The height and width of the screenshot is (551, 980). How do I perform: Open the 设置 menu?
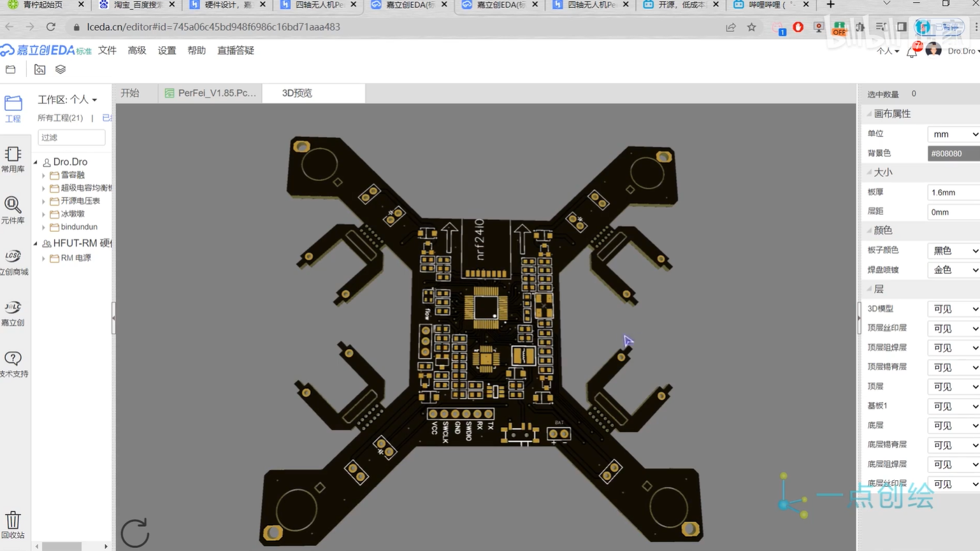click(167, 50)
